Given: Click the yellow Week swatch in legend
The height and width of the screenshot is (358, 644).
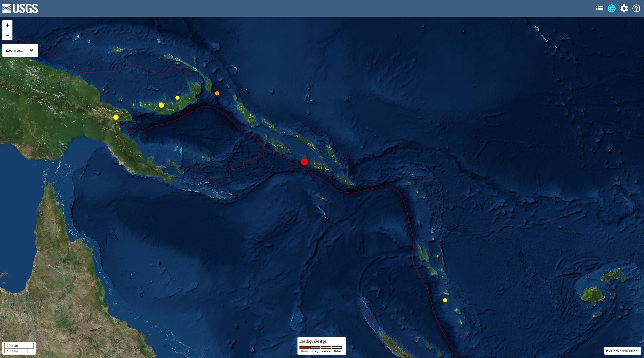Looking at the screenshot, I should click(x=326, y=347).
